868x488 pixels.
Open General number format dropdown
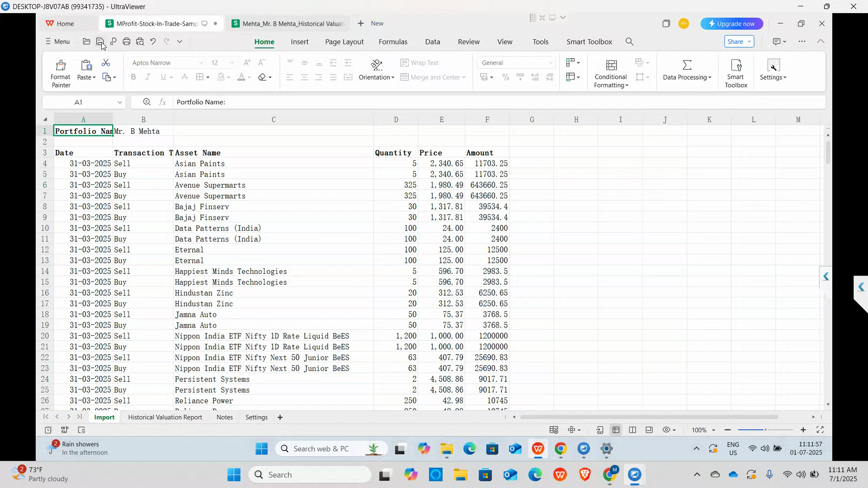point(551,63)
